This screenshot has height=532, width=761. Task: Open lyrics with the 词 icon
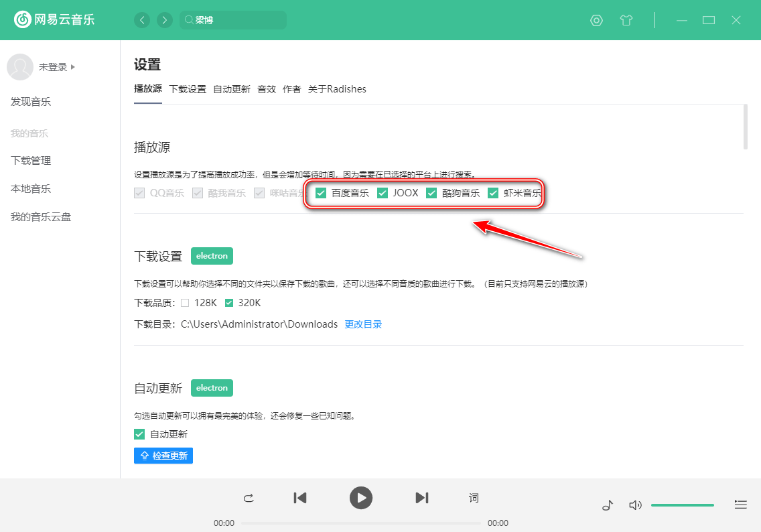coord(474,498)
